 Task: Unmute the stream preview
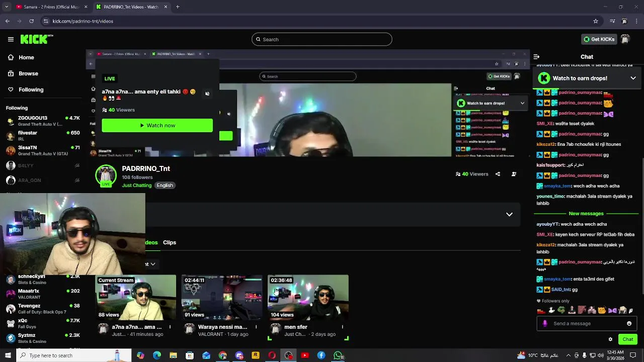(x=207, y=94)
